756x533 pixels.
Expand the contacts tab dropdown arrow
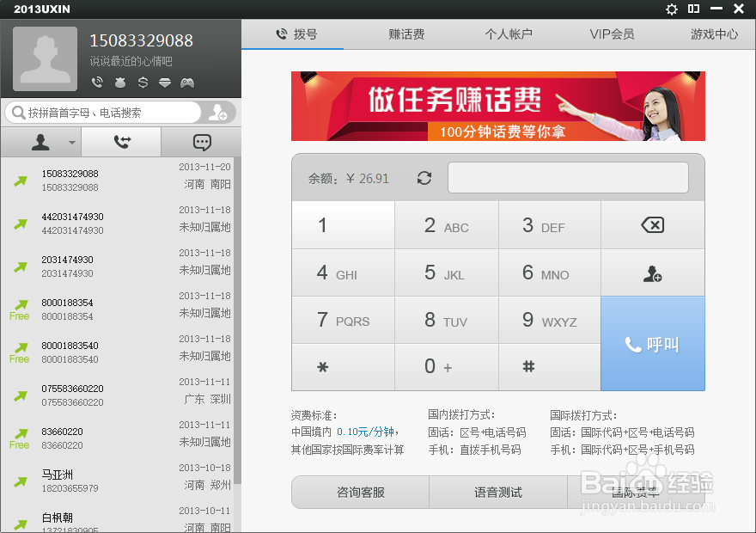point(72,143)
